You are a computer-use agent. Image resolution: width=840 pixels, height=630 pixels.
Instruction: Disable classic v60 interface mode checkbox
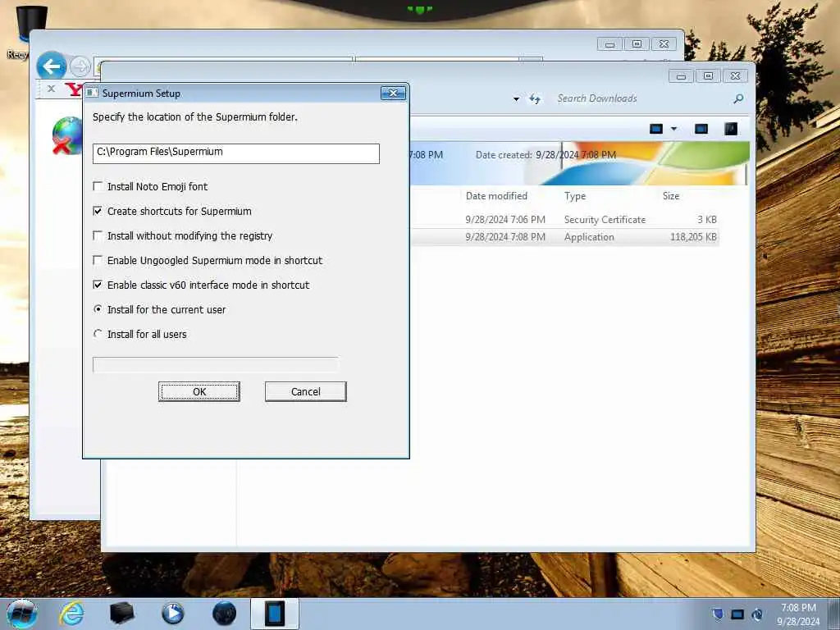98,285
